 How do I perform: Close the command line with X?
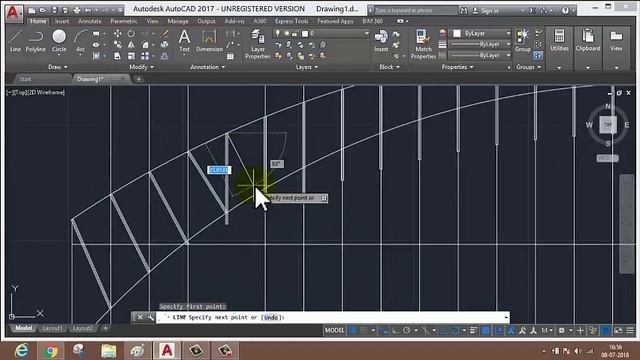[x=140, y=317]
